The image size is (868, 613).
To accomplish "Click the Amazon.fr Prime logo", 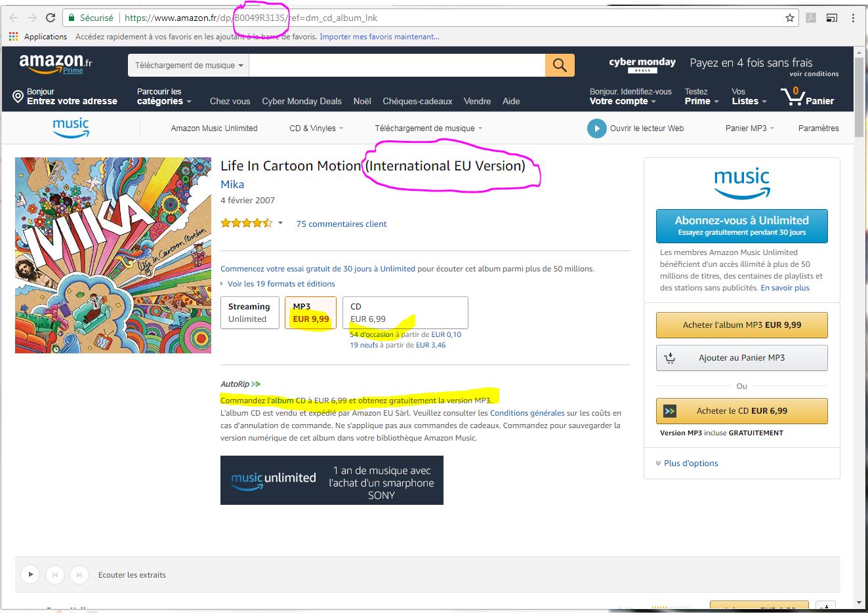I will (x=56, y=64).
